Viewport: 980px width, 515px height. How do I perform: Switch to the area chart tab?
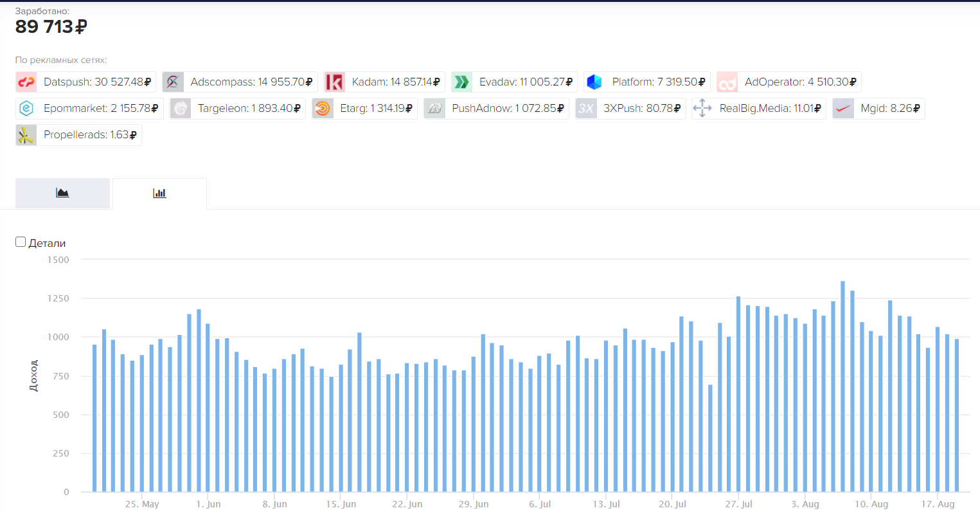tap(62, 193)
